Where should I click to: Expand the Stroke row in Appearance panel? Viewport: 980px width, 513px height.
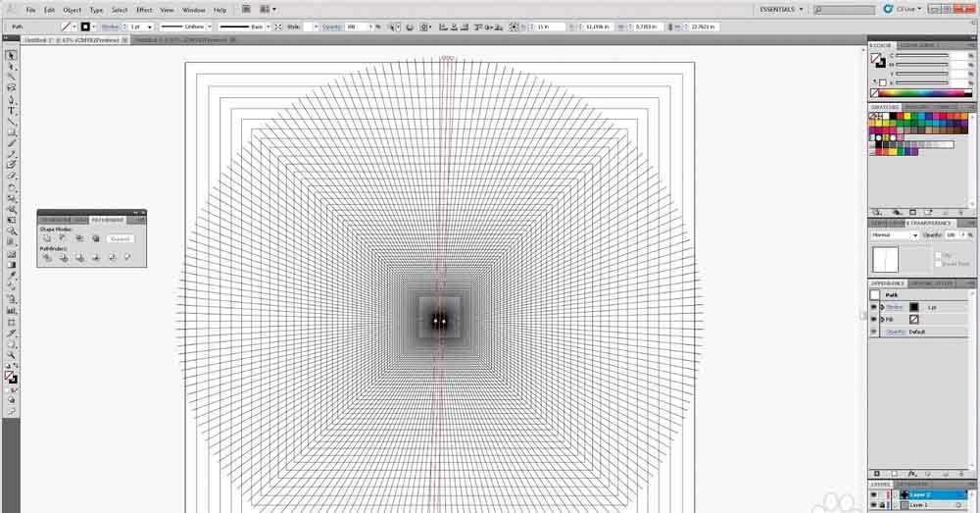[x=882, y=307]
